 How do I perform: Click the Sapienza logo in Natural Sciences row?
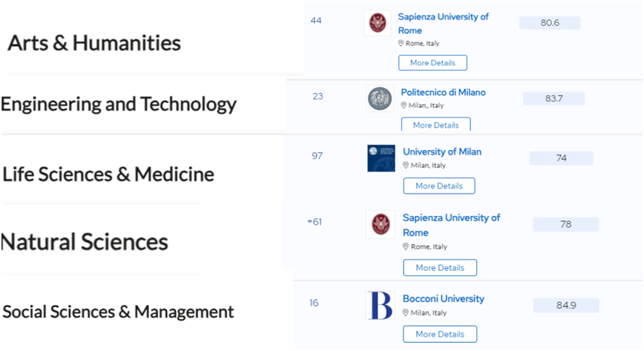381,224
